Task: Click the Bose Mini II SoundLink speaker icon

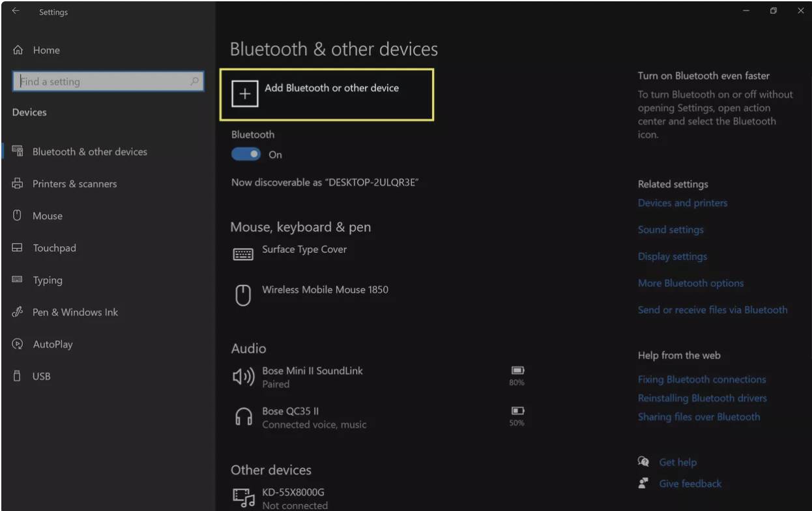Action: pos(242,377)
